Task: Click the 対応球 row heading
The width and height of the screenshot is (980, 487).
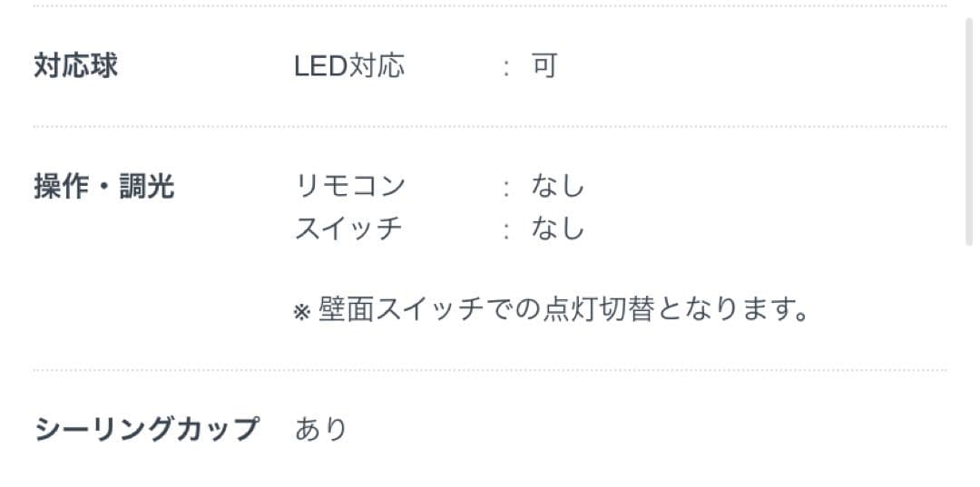Action: (x=75, y=66)
